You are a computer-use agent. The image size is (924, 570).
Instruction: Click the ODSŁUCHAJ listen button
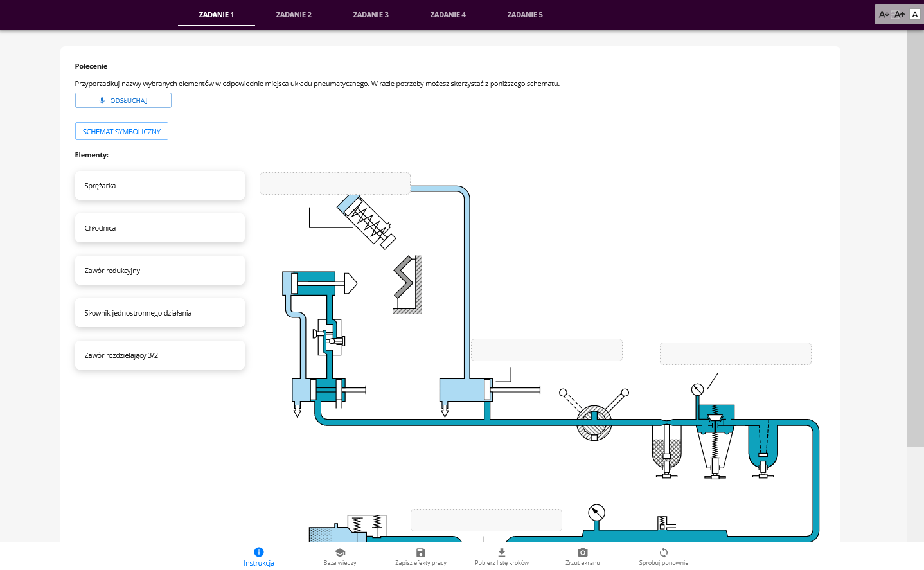pos(123,100)
